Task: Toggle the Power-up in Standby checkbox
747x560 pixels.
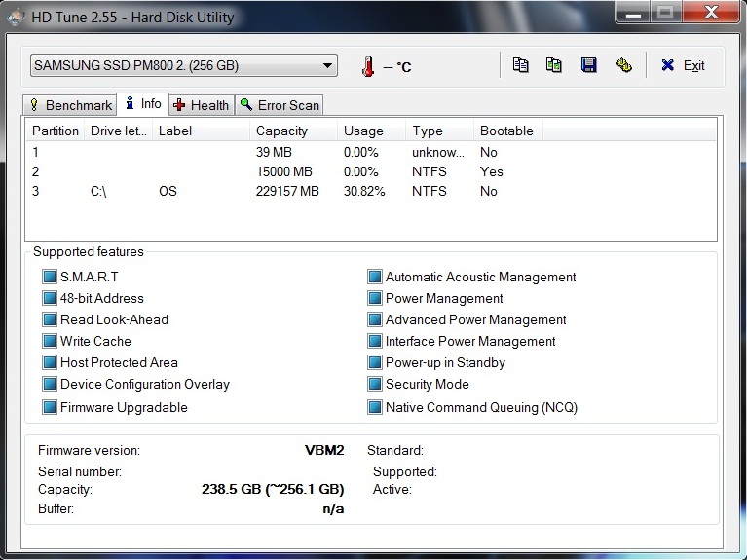Action: 375,362
